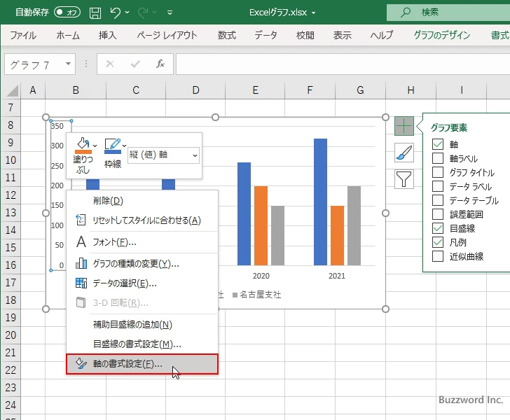Open the 表示 tab
Image resolution: width=510 pixels, height=420 pixels.
[342, 35]
